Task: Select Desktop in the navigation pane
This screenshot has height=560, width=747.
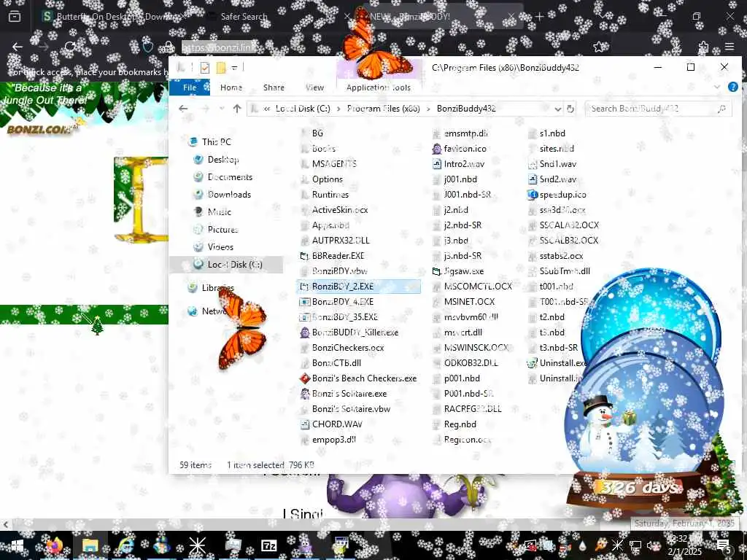Action: point(223,160)
